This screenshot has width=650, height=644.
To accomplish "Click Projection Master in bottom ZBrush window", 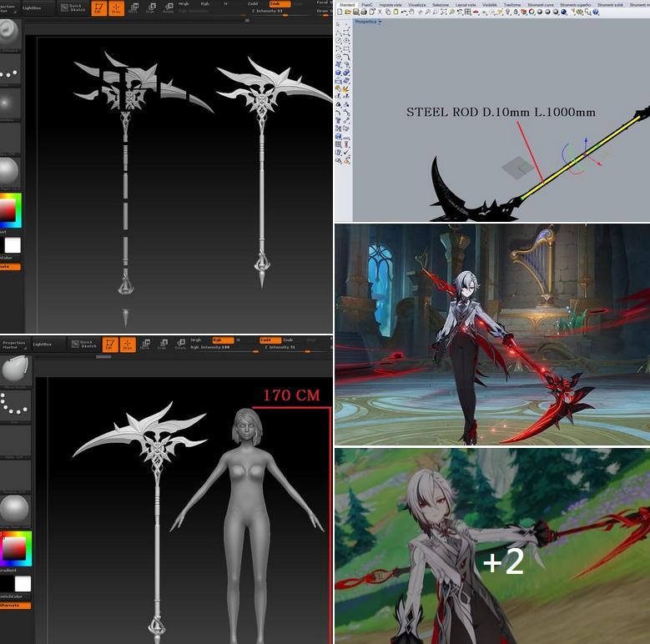I will tap(14, 345).
